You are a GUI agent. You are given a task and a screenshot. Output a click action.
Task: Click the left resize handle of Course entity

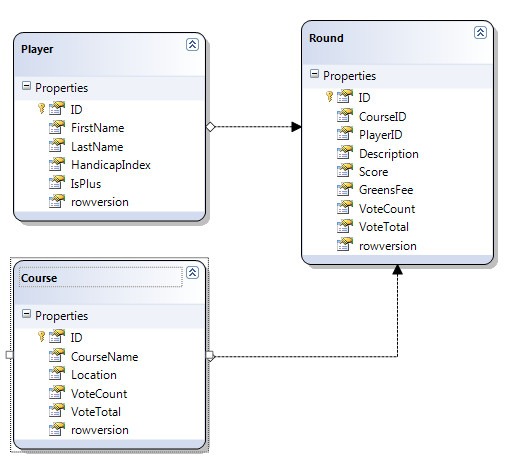(10, 355)
